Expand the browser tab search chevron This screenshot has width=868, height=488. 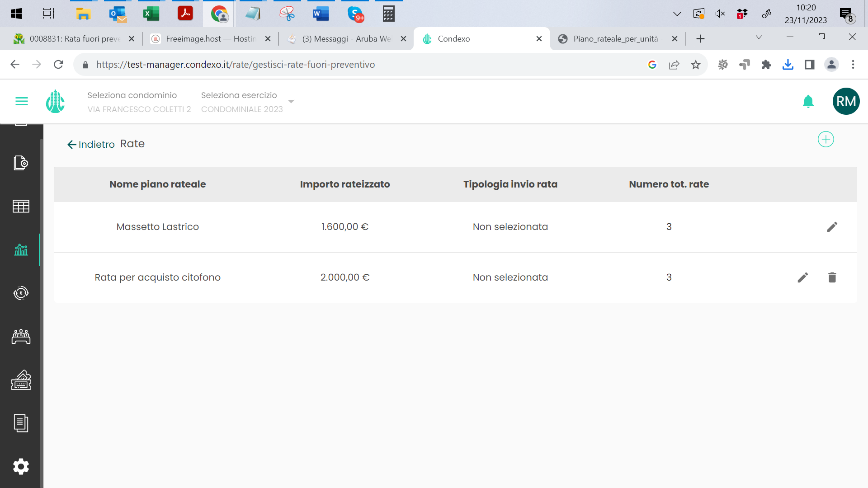tap(759, 37)
